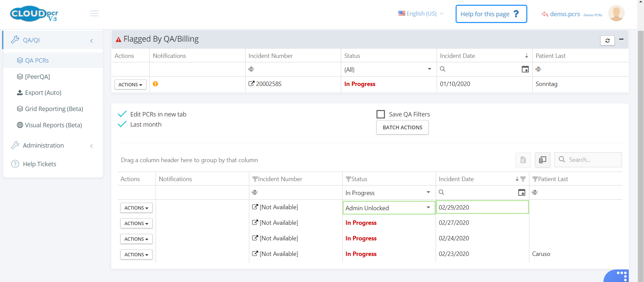The height and width of the screenshot is (282, 644).
Task: Enable the Save QA Filters checkbox
Action: (x=381, y=114)
